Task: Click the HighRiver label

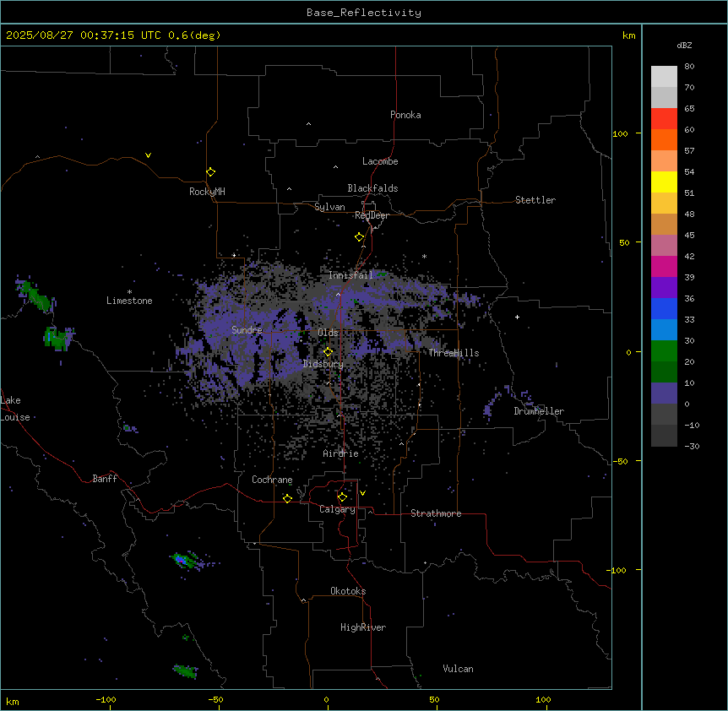Action: pos(363,627)
